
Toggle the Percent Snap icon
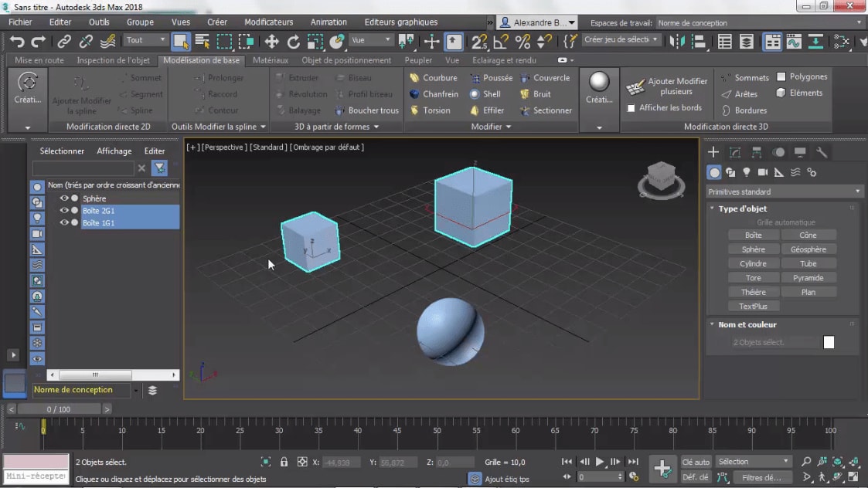pyautogui.click(x=522, y=42)
